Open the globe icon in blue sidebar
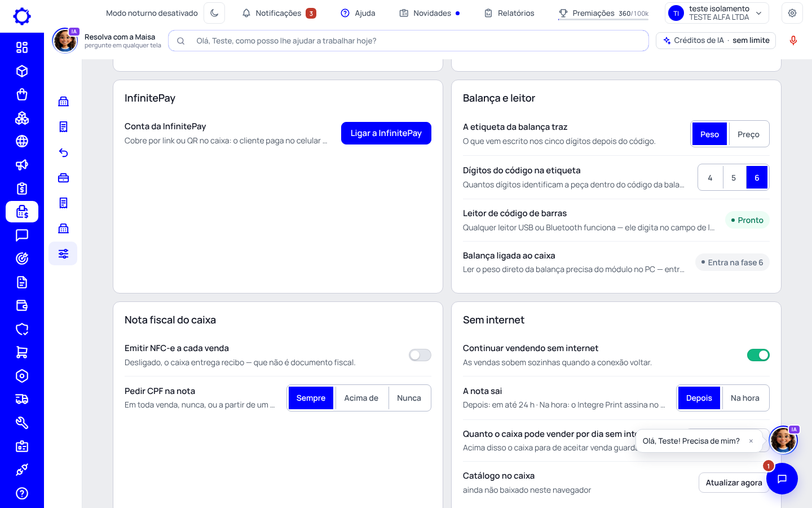Viewport: 812px width, 508px height. coord(22,141)
